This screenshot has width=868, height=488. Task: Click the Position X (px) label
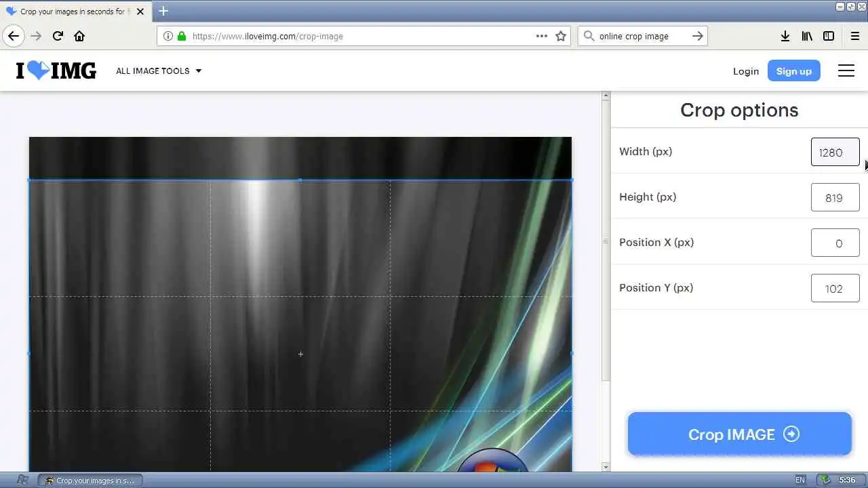[656, 243]
